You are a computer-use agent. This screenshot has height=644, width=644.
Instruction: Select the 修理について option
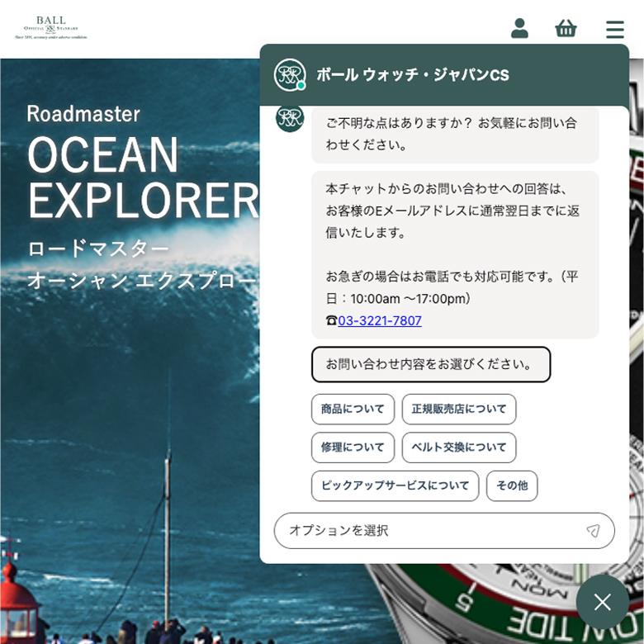353,447
